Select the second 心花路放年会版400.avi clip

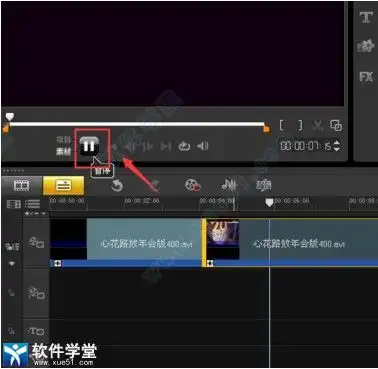pyautogui.click(x=290, y=242)
